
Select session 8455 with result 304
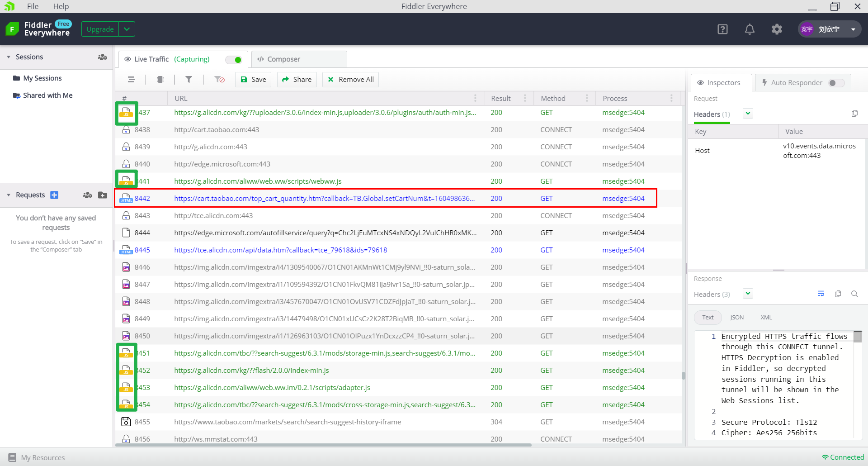click(x=398, y=422)
